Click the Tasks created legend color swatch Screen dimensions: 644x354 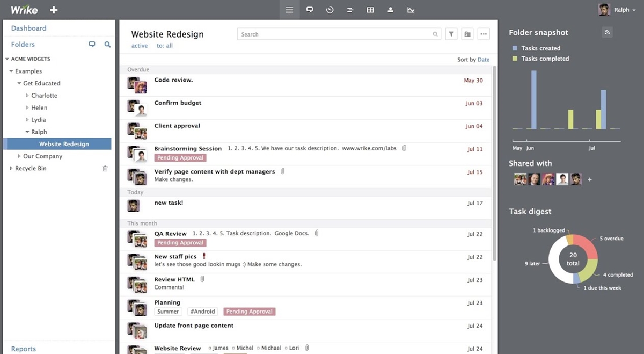(515, 48)
